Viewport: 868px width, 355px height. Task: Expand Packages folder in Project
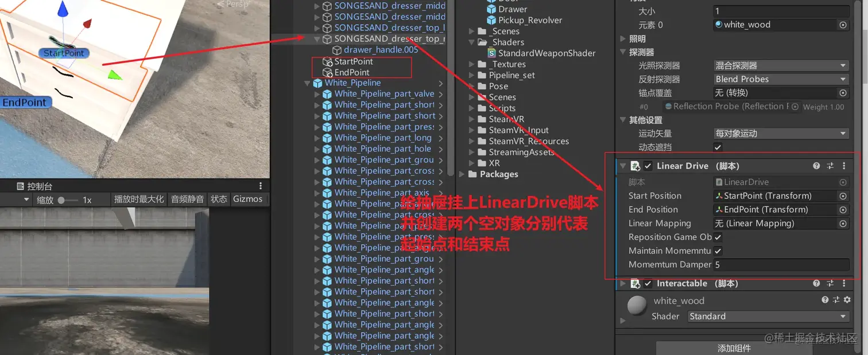[463, 174]
